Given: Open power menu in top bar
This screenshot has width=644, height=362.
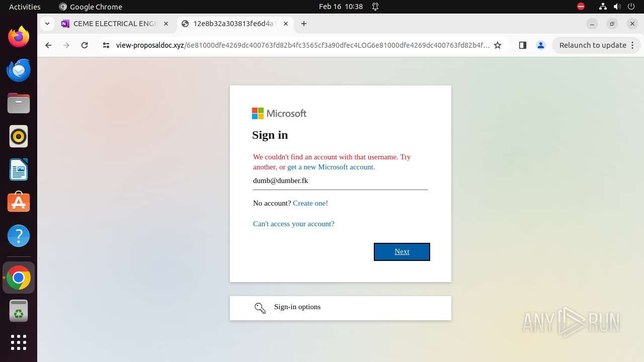Looking at the screenshot, I should click(631, 7).
